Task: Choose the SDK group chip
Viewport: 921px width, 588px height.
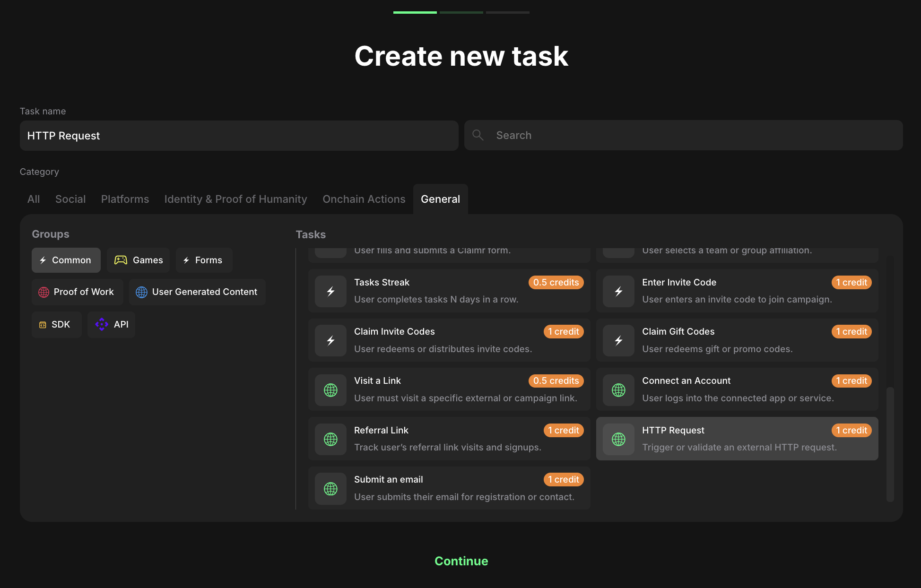Action: tap(56, 324)
